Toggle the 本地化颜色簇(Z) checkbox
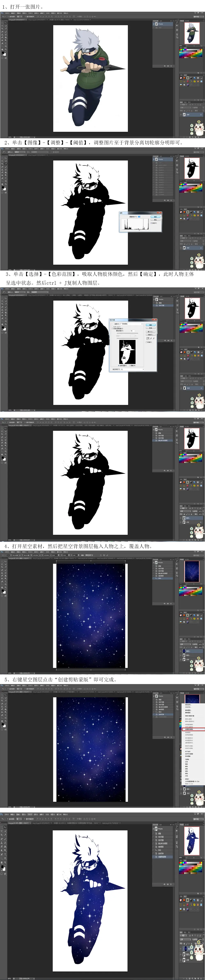The height and width of the screenshot is (980, 205). (113, 329)
